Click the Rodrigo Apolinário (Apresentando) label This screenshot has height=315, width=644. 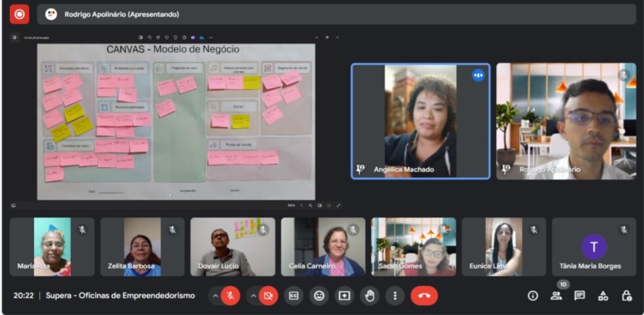122,14
